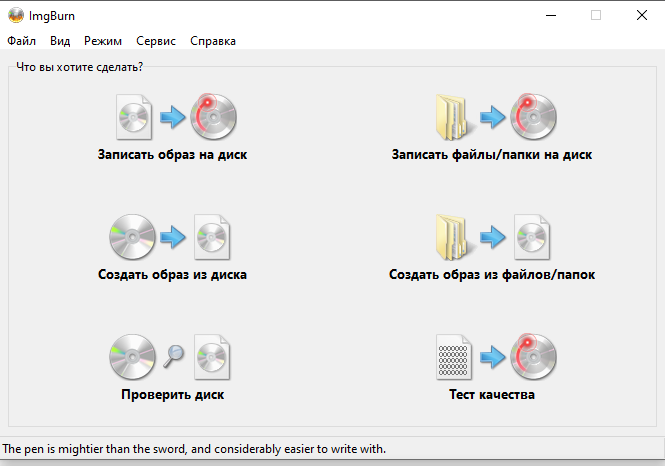This screenshot has height=466, width=665.
Task: Click the folder-to-disc icon for writing files
Action: [492, 118]
